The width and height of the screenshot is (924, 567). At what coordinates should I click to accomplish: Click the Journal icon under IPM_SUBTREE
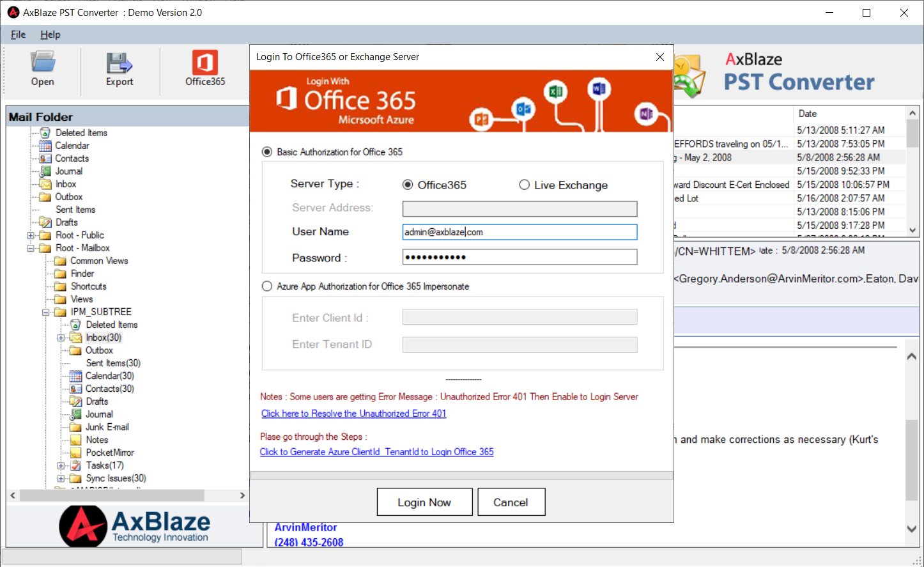[76, 414]
